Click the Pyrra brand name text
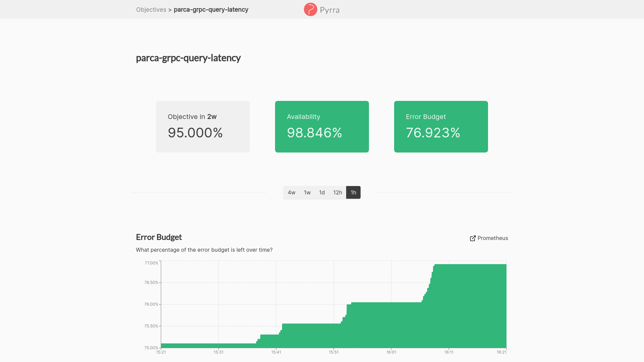 [330, 10]
